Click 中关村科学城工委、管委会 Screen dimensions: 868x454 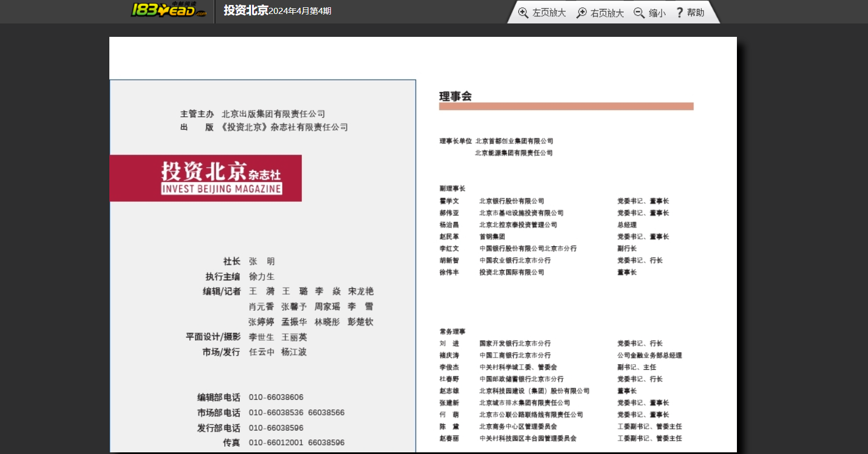pyautogui.click(x=518, y=367)
